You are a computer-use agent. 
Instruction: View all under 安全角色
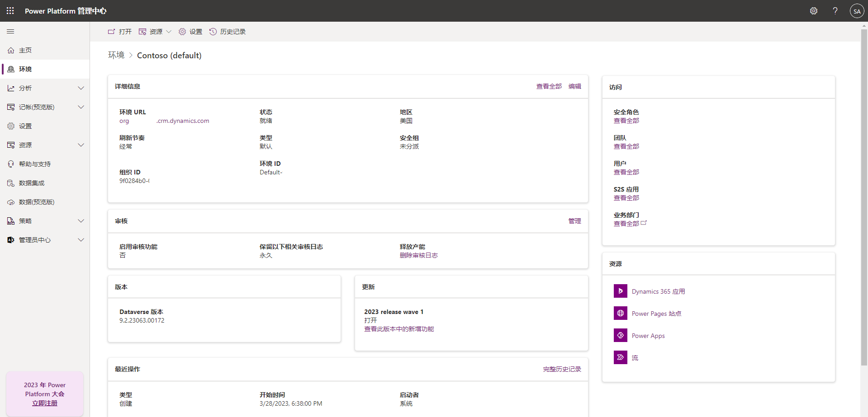point(626,121)
